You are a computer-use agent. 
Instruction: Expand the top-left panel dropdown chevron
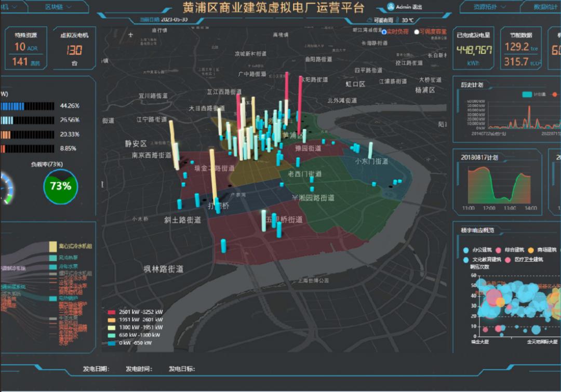pyautogui.click(x=15, y=6)
